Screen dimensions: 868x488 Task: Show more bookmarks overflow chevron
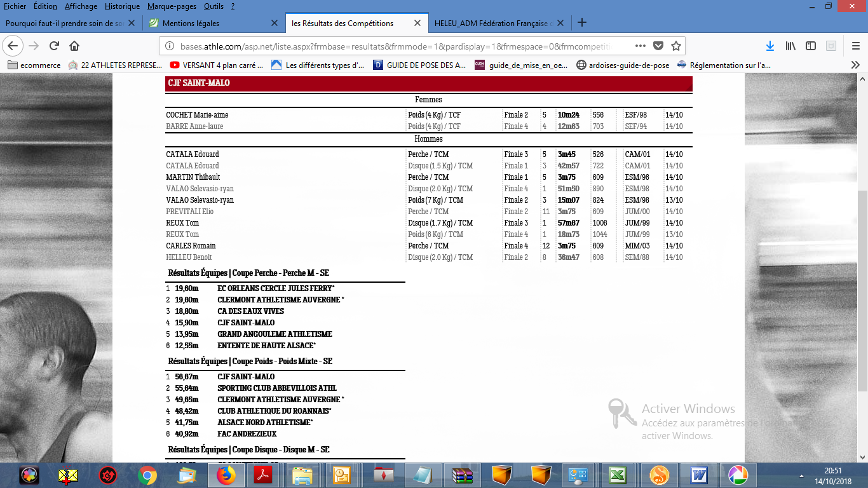pyautogui.click(x=855, y=65)
